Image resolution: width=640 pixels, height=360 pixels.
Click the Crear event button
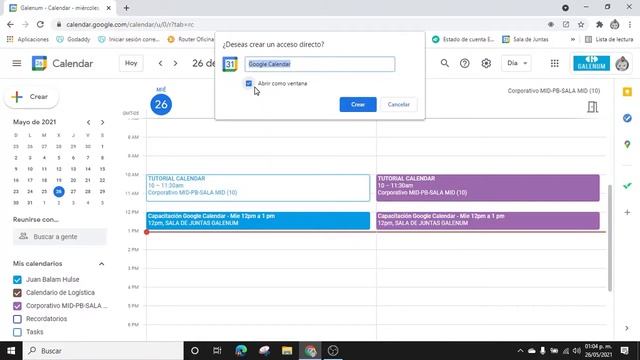[31, 97]
